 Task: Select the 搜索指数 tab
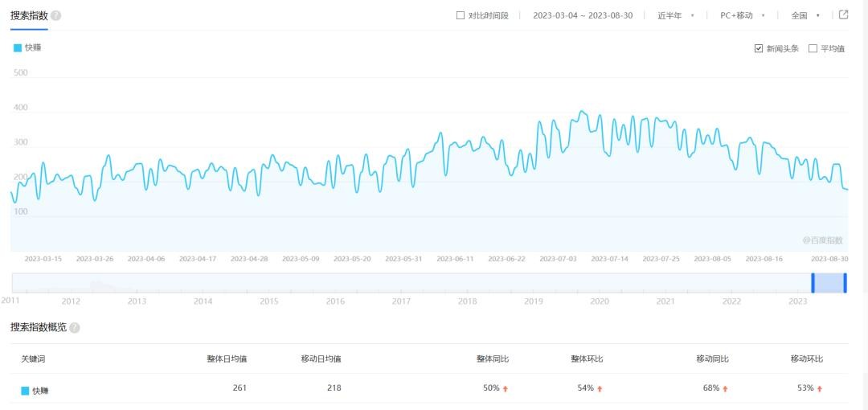coord(29,15)
